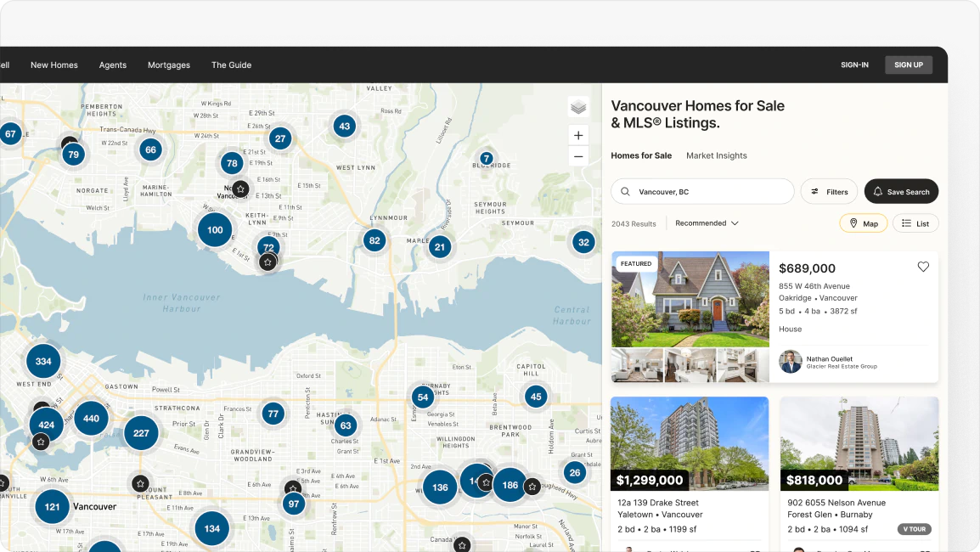Click the star marker near Mount Pleasant
The width and height of the screenshot is (980, 552).
pos(140,483)
